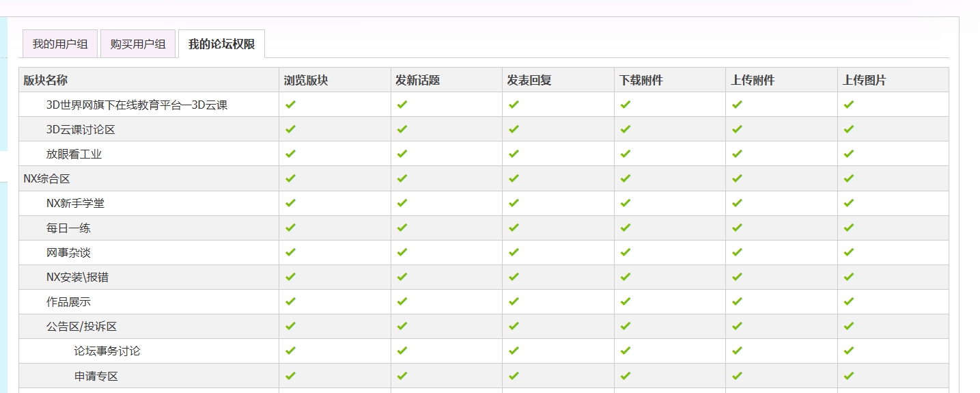This screenshot has height=393, width=980.
Task: Click 上传图片 checkmark for 网事杂谈
Action: [x=849, y=252]
